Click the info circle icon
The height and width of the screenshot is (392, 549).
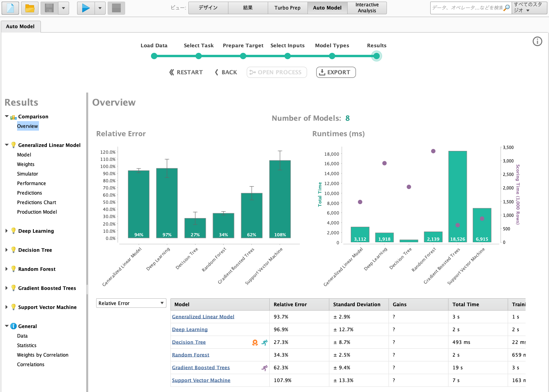537,41
